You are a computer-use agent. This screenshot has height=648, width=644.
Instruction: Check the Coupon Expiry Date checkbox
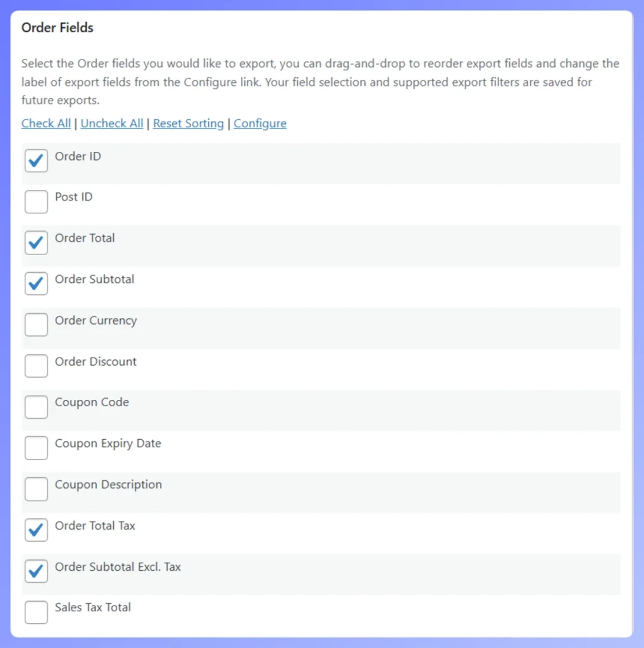(x=36, y=448)
